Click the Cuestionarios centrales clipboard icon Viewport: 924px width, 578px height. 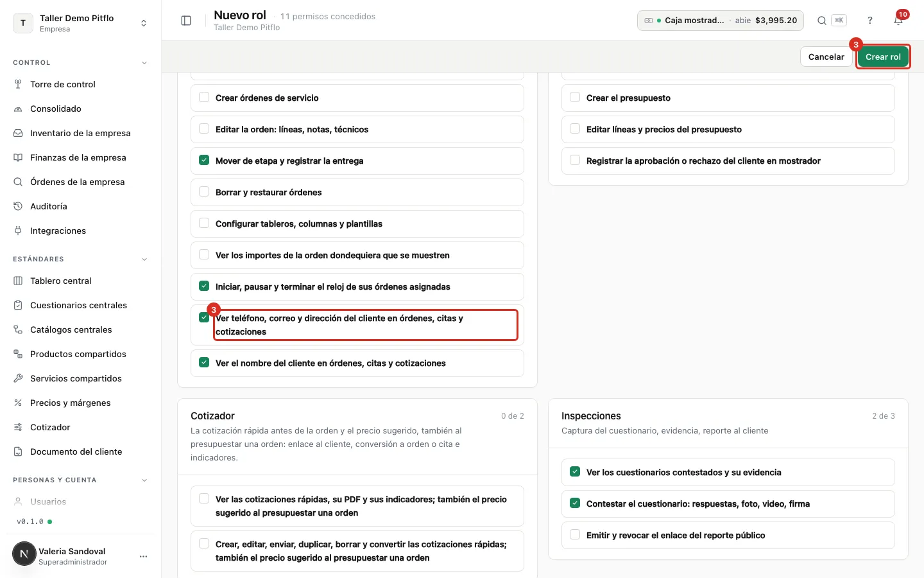point(18,305)
